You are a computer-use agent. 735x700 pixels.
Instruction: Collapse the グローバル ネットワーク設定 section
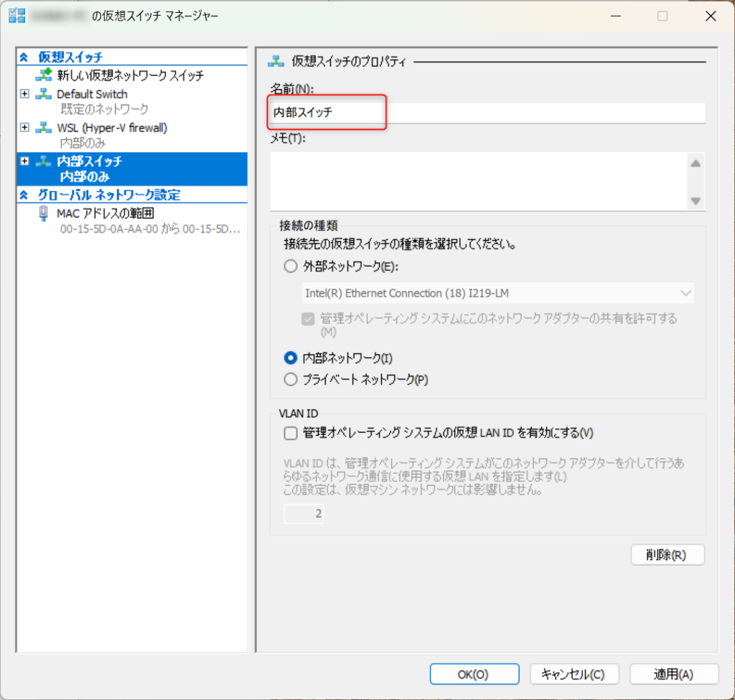click(24, 195)
